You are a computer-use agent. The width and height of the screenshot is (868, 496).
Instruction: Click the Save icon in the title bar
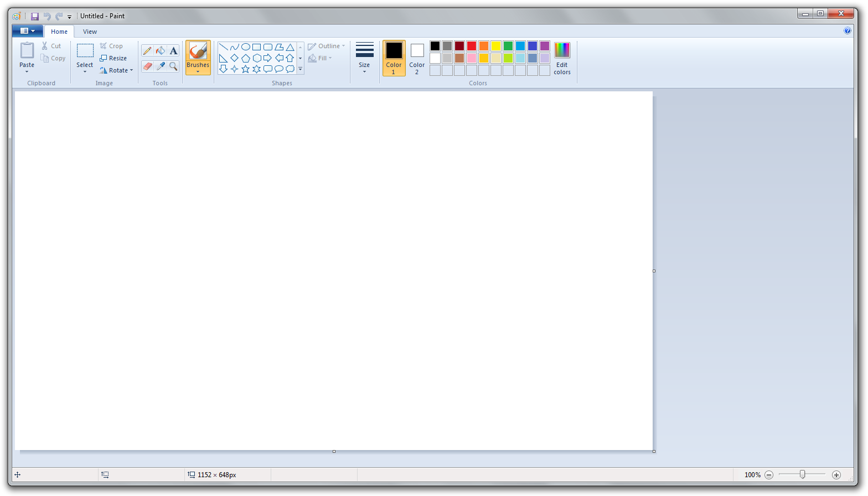35,17
